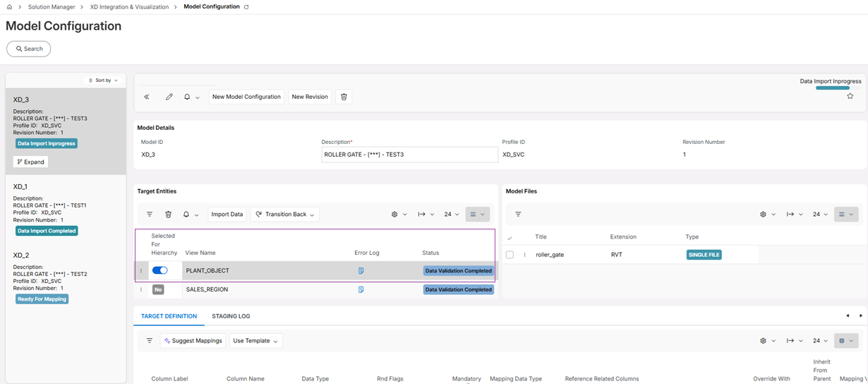The height and width of the screenshot is (384, 868).
Task: Toggle PLANT_OBJECT Selected For Hierarchy switch
Action: click(x=160, y=270)
